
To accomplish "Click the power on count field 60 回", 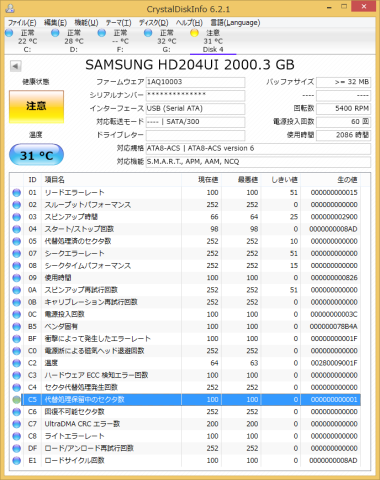I will (x=343, y=122).
